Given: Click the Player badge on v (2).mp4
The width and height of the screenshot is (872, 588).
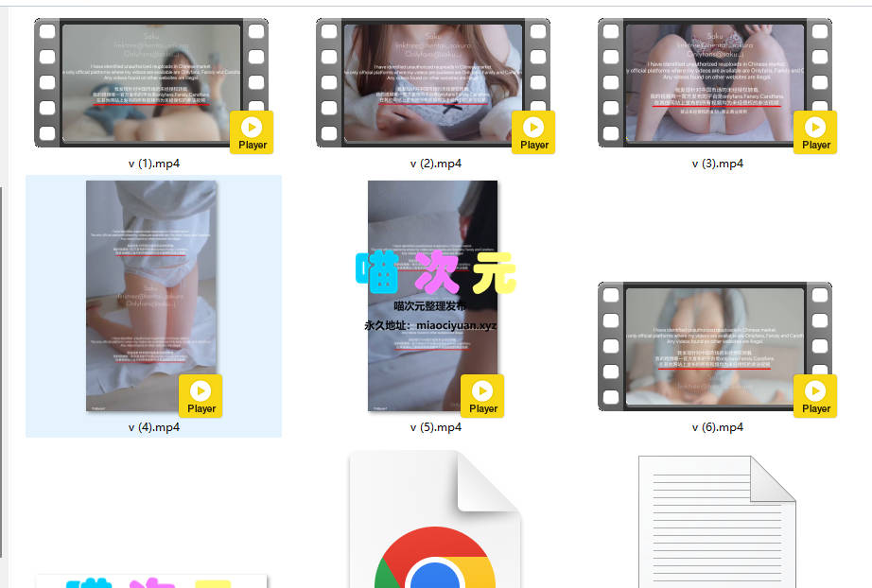Looking at the screenshot, I should 533,132.
